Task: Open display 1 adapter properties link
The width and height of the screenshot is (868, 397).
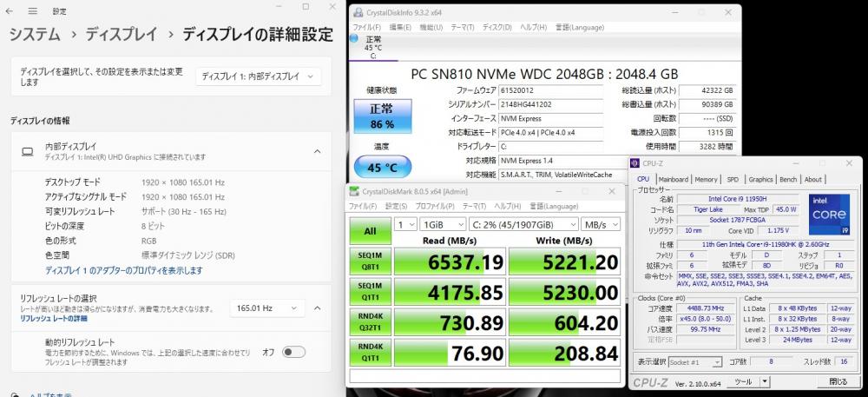Action: 123,271
